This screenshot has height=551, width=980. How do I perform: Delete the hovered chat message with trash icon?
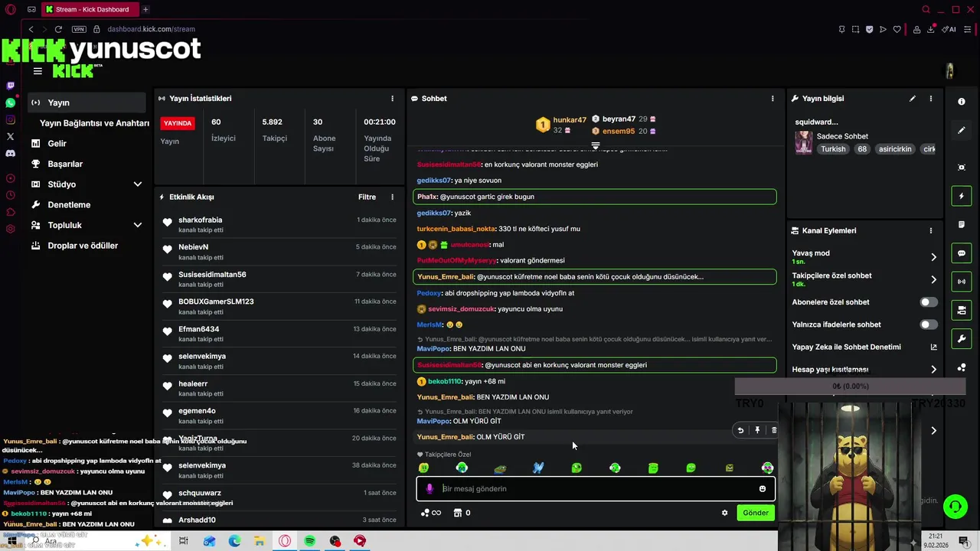click(x=774, y=430)
